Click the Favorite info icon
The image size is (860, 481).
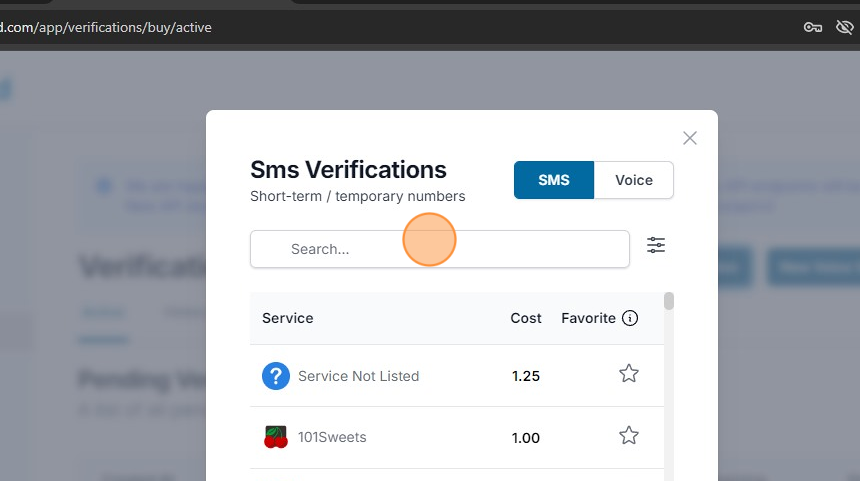tap(630, 318)
